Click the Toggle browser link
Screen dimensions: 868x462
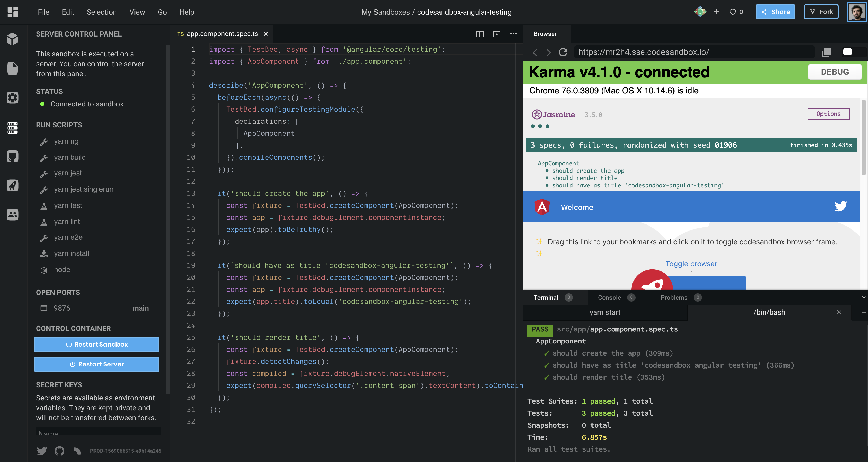[691, 264]
